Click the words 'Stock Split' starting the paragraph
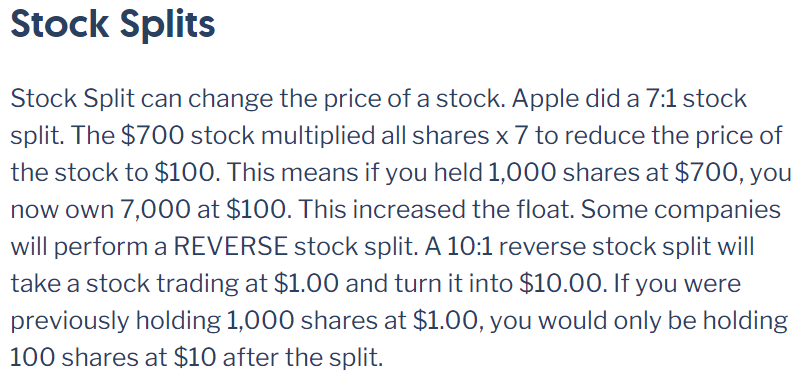 click(x=73, y=99)
